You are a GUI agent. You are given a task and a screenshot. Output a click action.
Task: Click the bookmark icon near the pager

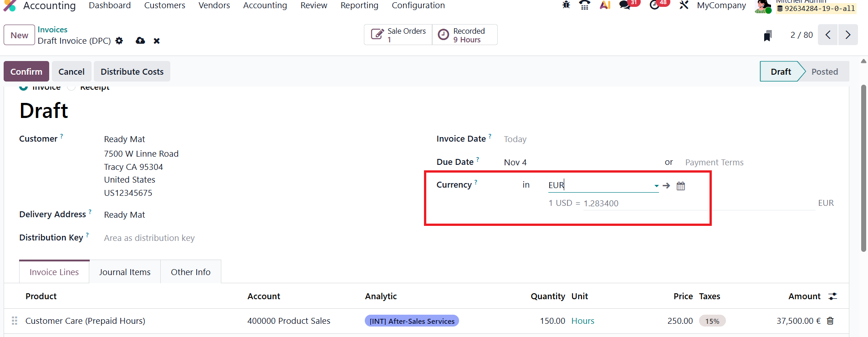pyautogui.click(x=768, y=36)
